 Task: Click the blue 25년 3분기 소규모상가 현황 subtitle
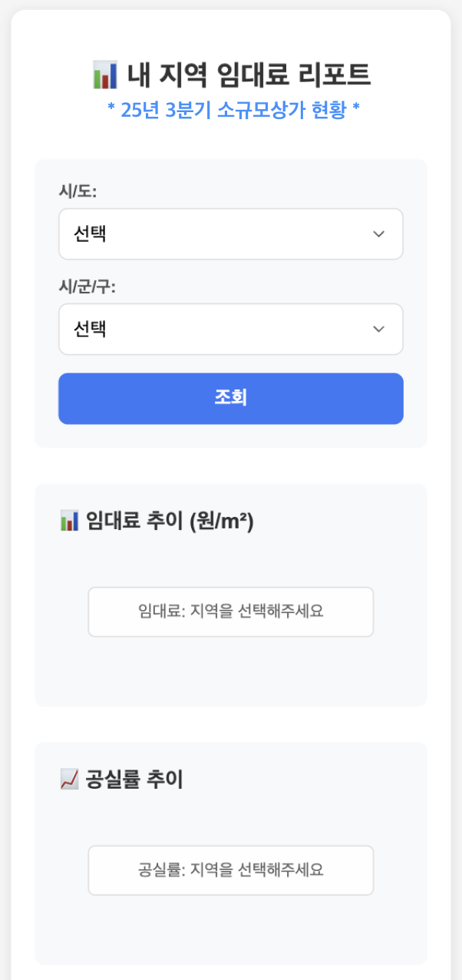234,111
